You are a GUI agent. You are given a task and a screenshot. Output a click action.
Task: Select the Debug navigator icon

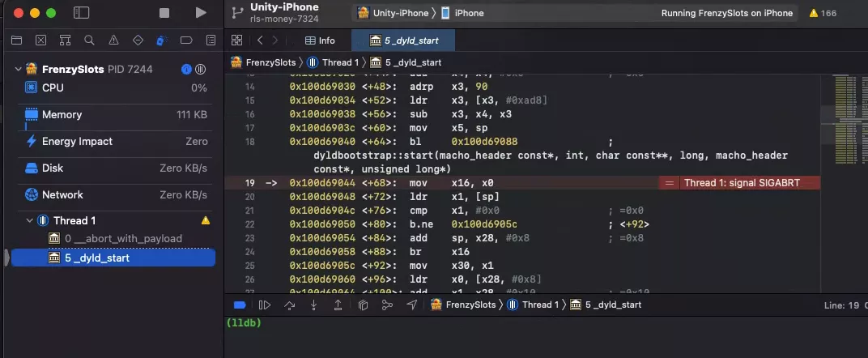(162, 40)
